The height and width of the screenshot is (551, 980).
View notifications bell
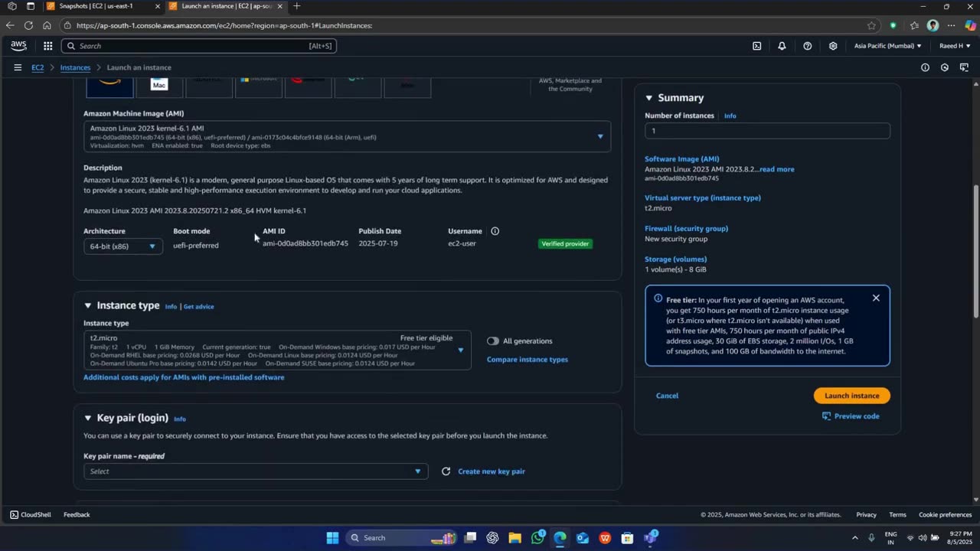(x=782, y=46)
